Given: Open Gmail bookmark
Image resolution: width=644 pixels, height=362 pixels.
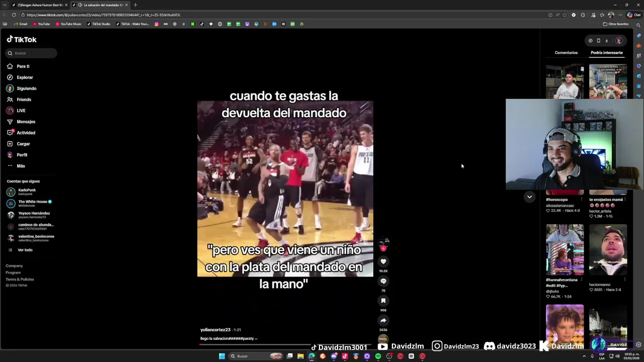Looking at the screenshot, I should pyautogui.click(x=21, y=24).
